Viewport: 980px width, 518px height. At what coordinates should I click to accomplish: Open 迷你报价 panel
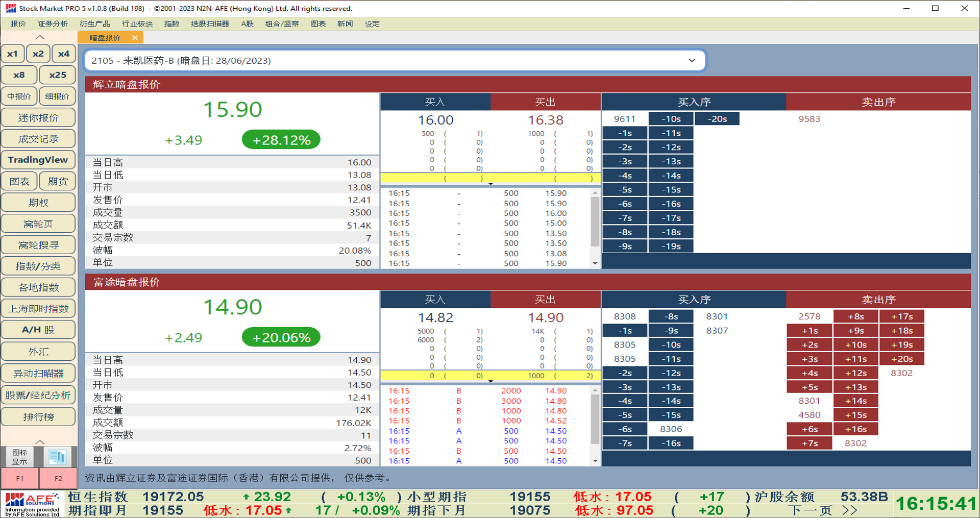pos(38,118)
